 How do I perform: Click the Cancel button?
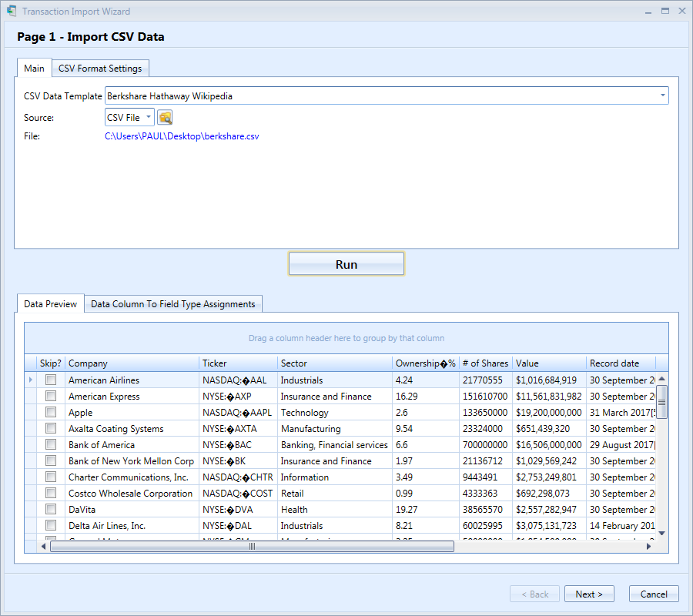click(x=654, y=594)
